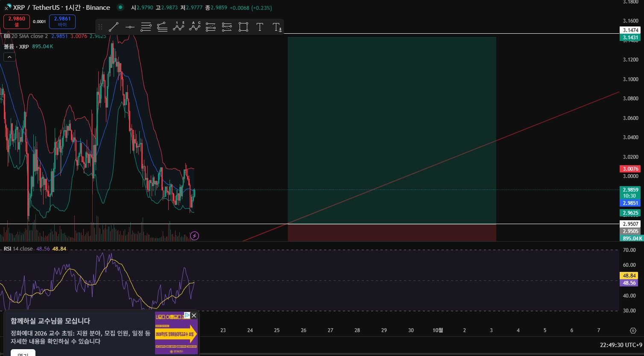This screenshot has width=644, height=356.
Task: Click the red 2.9860 sell button
Action: [x=17, y=21]
